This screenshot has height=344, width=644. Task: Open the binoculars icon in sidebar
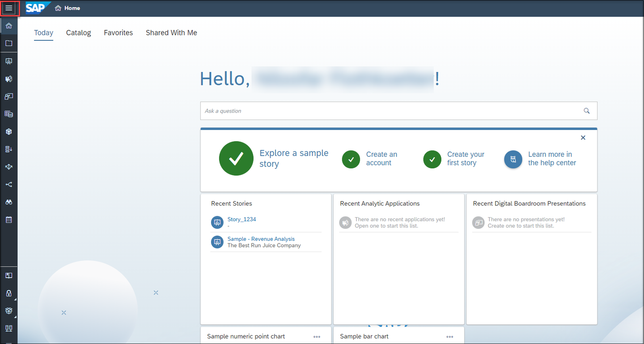pos(8,202)
